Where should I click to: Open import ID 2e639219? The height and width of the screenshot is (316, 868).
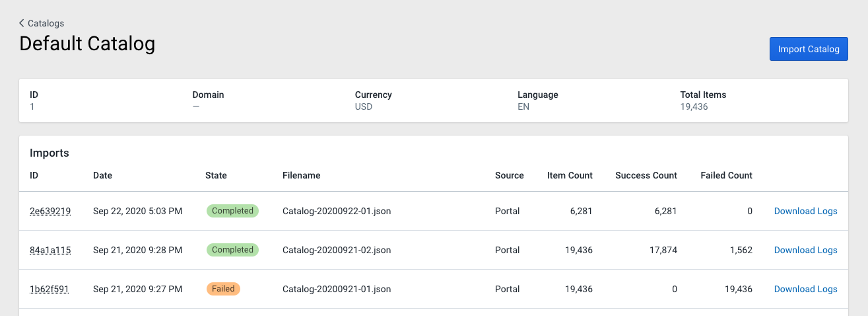tap(50, 212)
